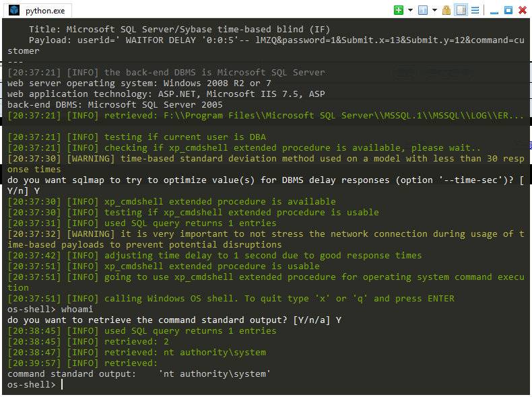
Task: Click 'the back-end DBMS is Microsoft SQL Server' line
Action: click(166, 73)
